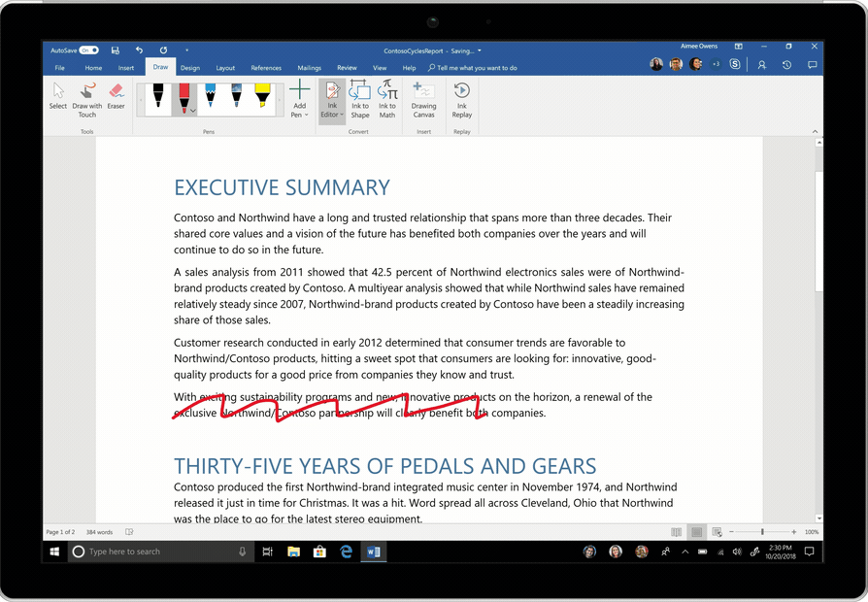Open the Design tab
Viewport: 868px width, 602px height.
(189, 68)
